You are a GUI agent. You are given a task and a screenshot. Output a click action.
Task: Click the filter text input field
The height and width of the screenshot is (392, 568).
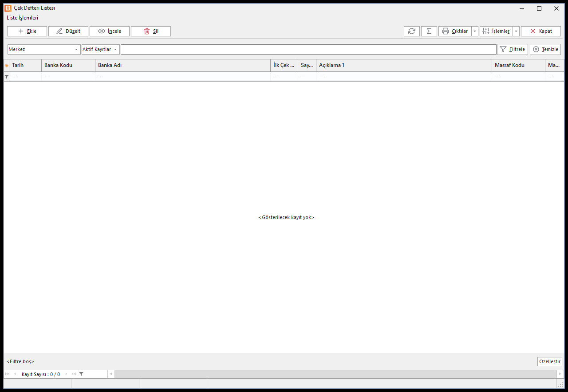(x=308, y=49)
